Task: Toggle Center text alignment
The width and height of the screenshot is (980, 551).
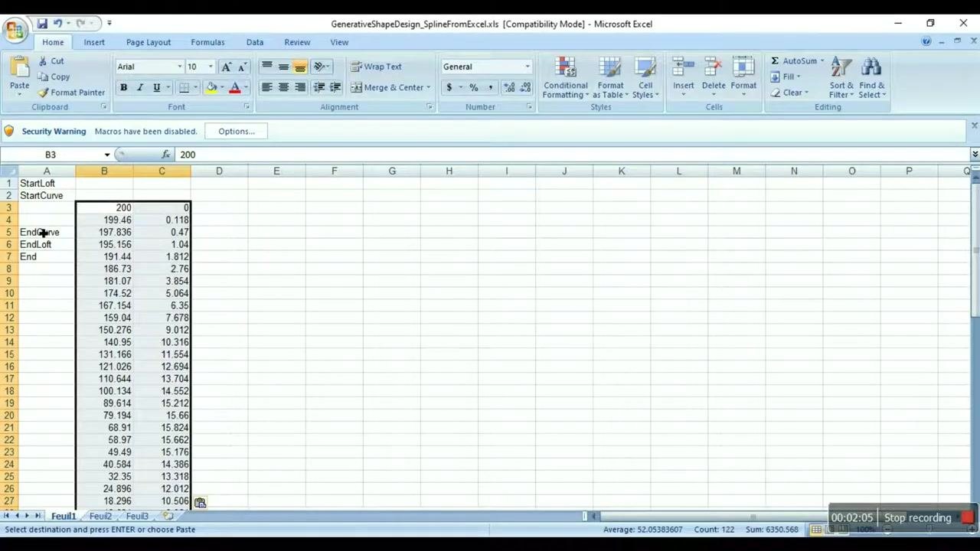Action: [x=283, y=87]
